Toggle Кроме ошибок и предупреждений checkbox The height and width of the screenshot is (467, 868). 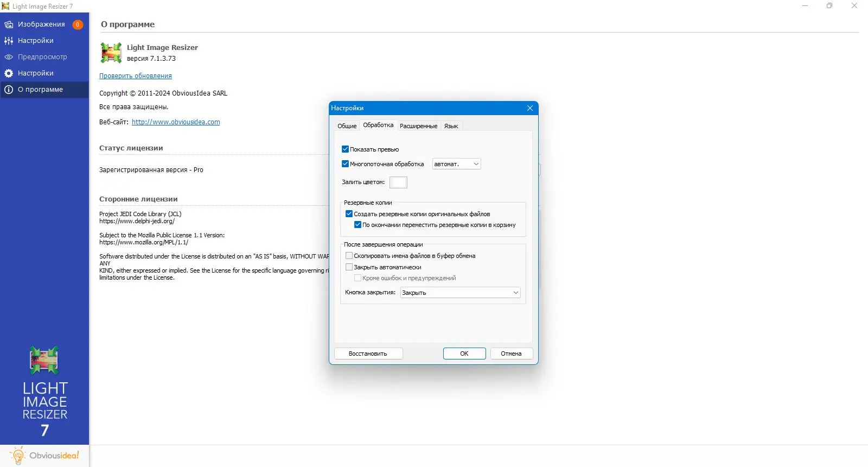pyautogui.click(x=358, y=278)
